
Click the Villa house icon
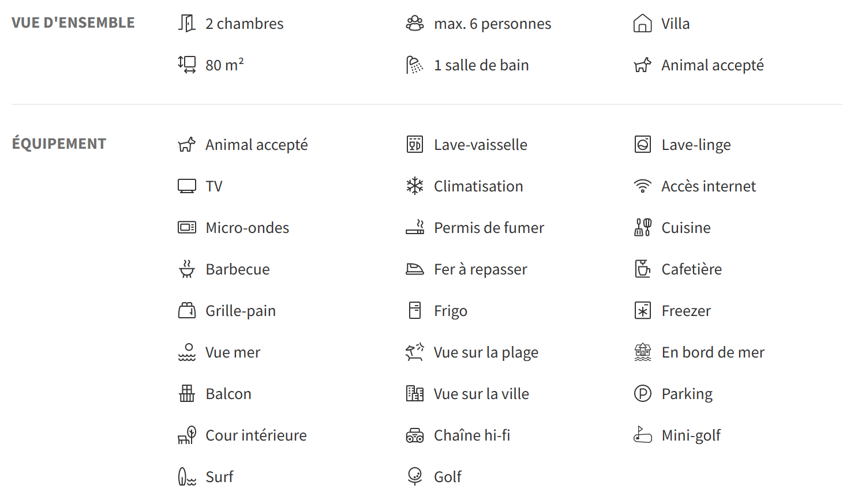642,23
